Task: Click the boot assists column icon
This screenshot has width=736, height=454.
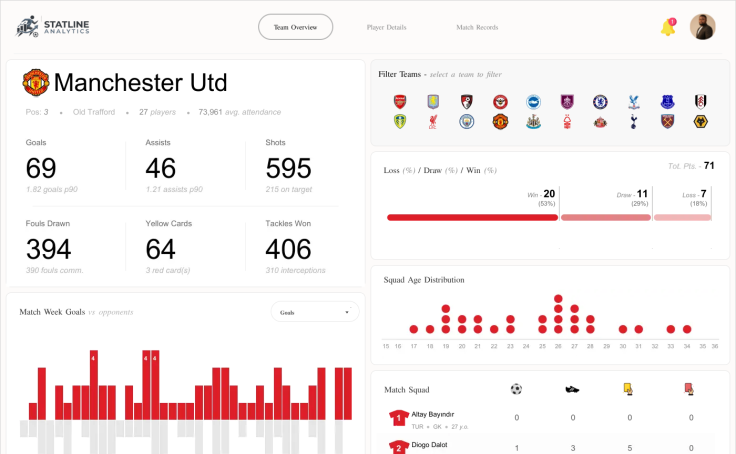Action: pos(572,389)
